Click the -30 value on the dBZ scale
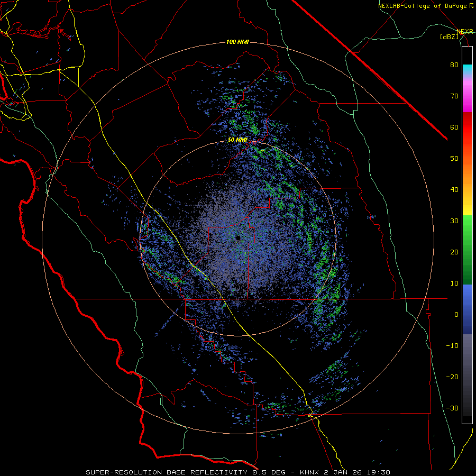This screenshot has width=476, height=476. (452, 408)
